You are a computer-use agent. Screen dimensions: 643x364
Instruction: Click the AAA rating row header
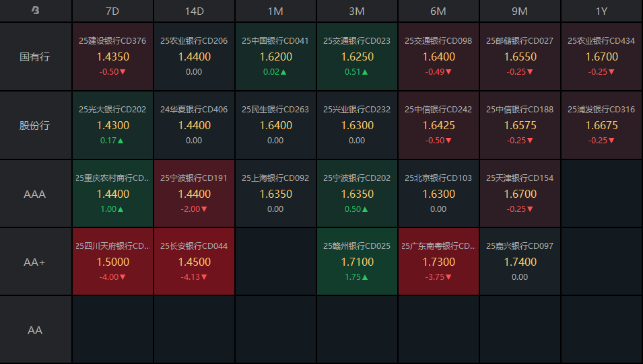36,194
